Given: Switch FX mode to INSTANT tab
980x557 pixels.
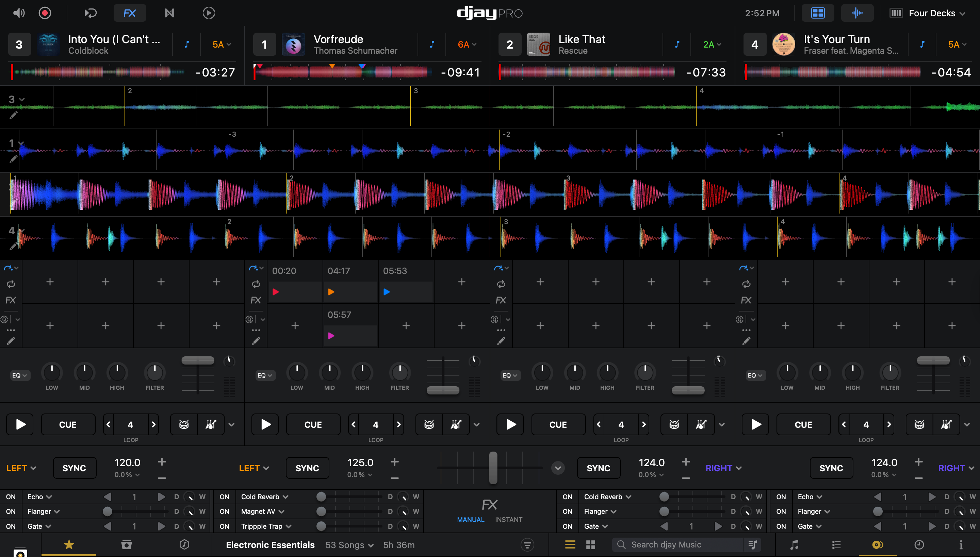Looking at the screenshot, I should 508,520.
